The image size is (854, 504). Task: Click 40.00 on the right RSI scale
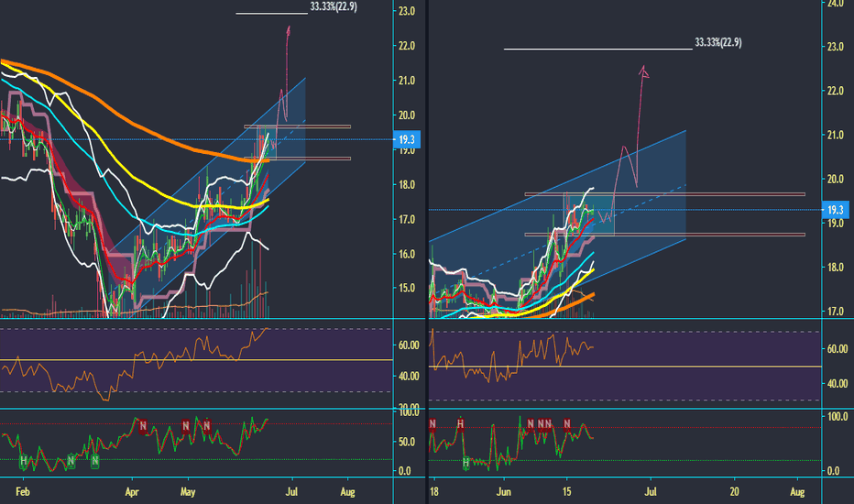[x=838, y=384]
